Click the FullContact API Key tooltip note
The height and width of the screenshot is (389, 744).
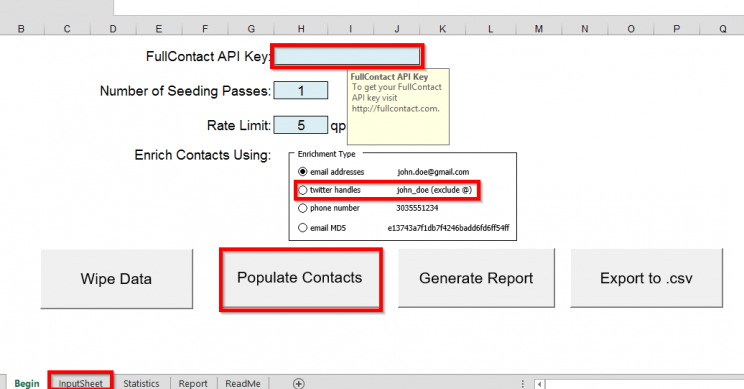coord(398,106)
